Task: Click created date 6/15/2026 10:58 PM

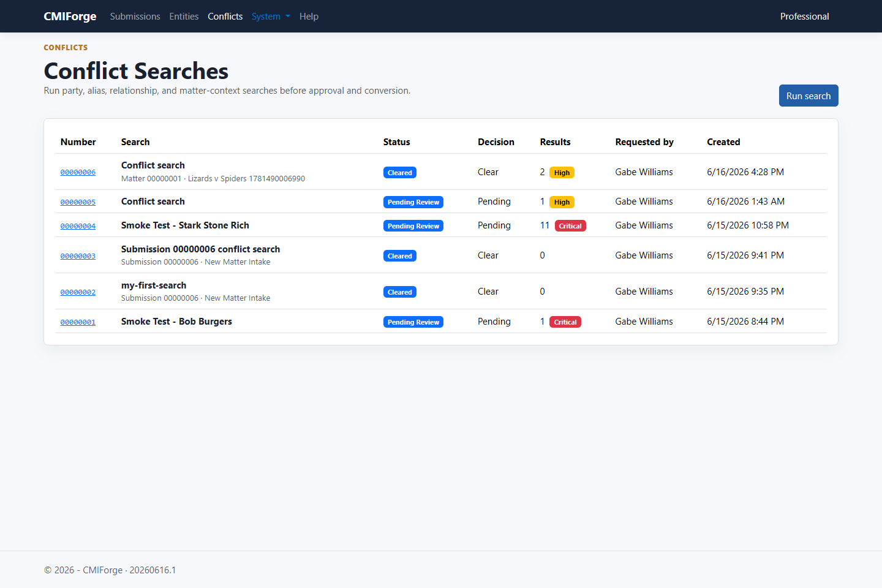Action: point(748,225)
